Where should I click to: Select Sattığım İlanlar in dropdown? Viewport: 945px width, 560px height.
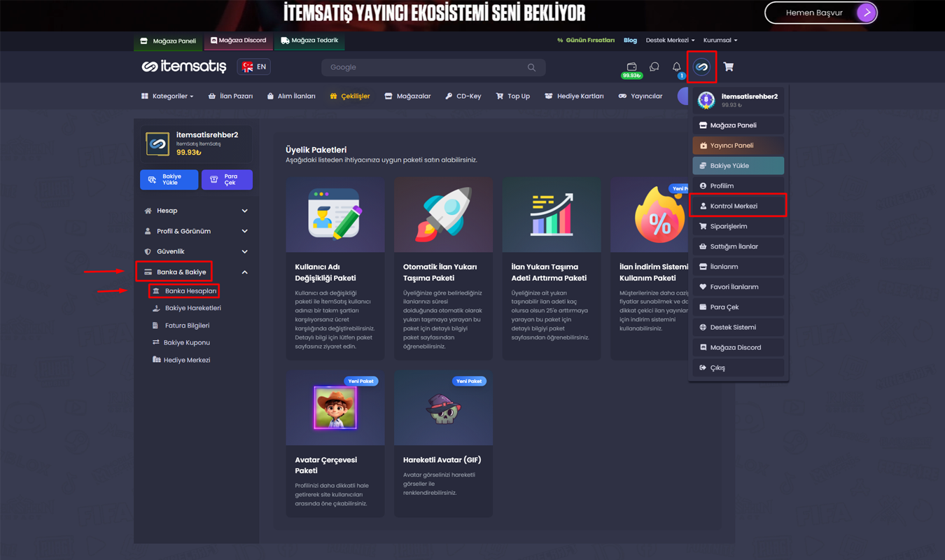coord(738,246)
